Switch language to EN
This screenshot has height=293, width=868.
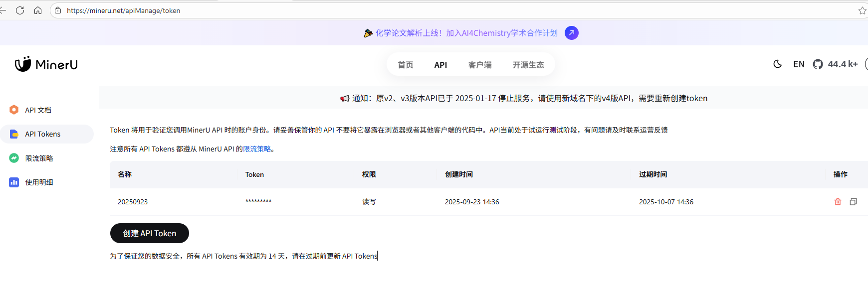tap(799, 64)
